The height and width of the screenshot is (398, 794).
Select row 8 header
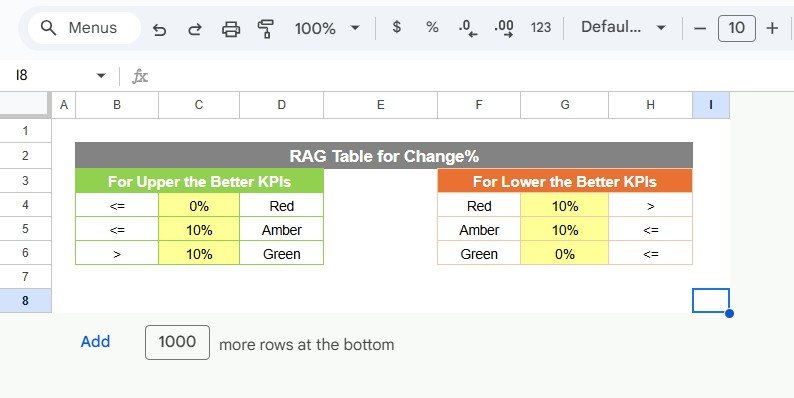click(25, 301)
